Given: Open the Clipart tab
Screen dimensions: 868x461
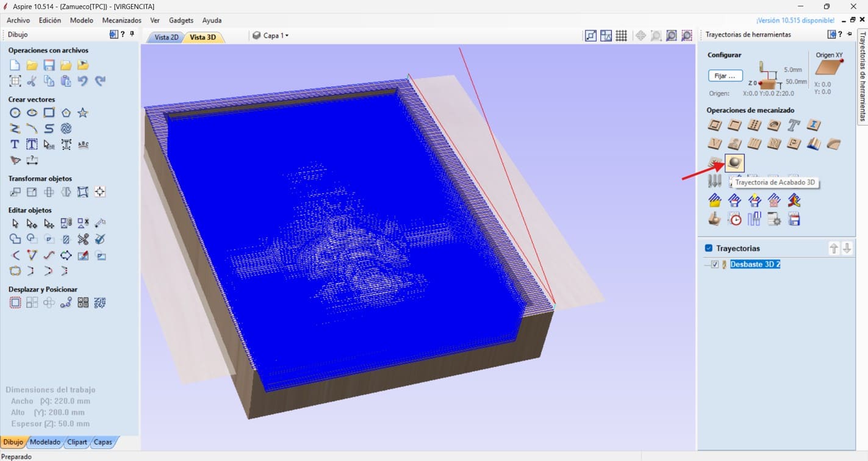Looking at the screenshot, I should [x=77, y=442].
